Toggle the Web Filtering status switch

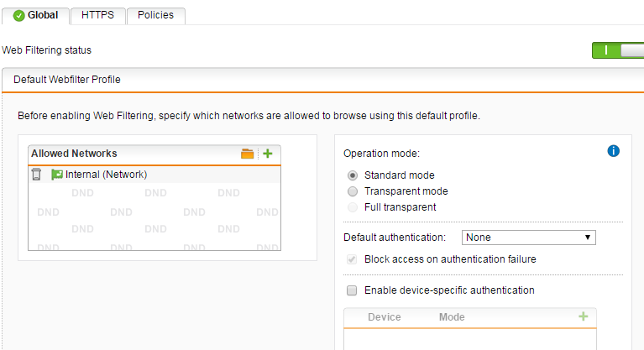(x=618, y=50)
